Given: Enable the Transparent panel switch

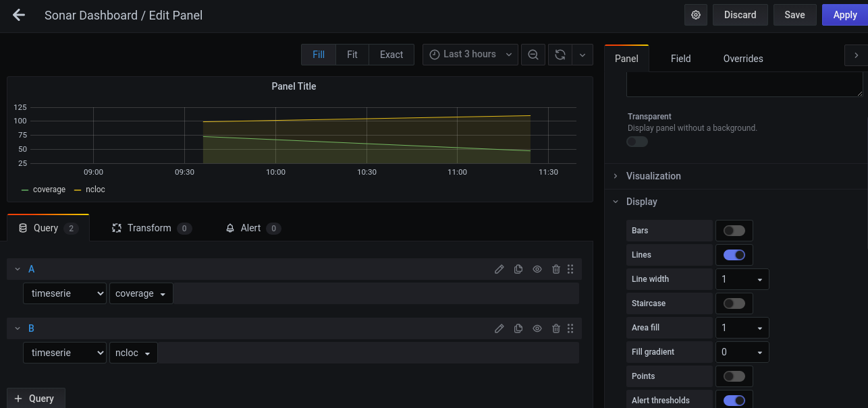Looking at the screenshot, I should [x=637, y=142].
